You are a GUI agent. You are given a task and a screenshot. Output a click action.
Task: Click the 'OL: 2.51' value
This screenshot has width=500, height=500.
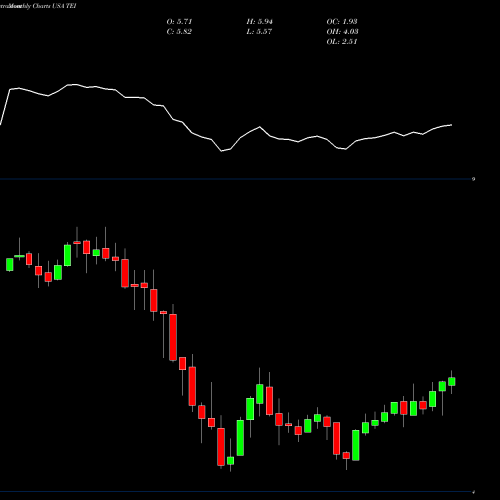342,42
